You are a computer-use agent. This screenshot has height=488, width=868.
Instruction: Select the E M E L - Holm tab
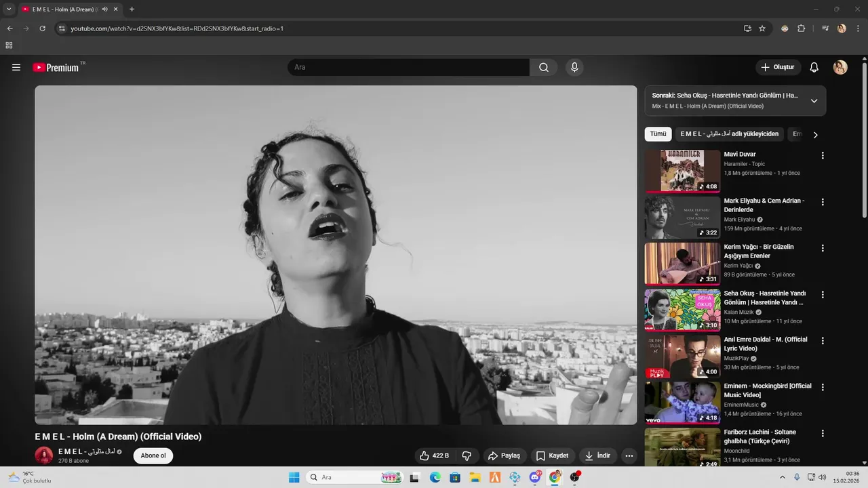point(66,9)
